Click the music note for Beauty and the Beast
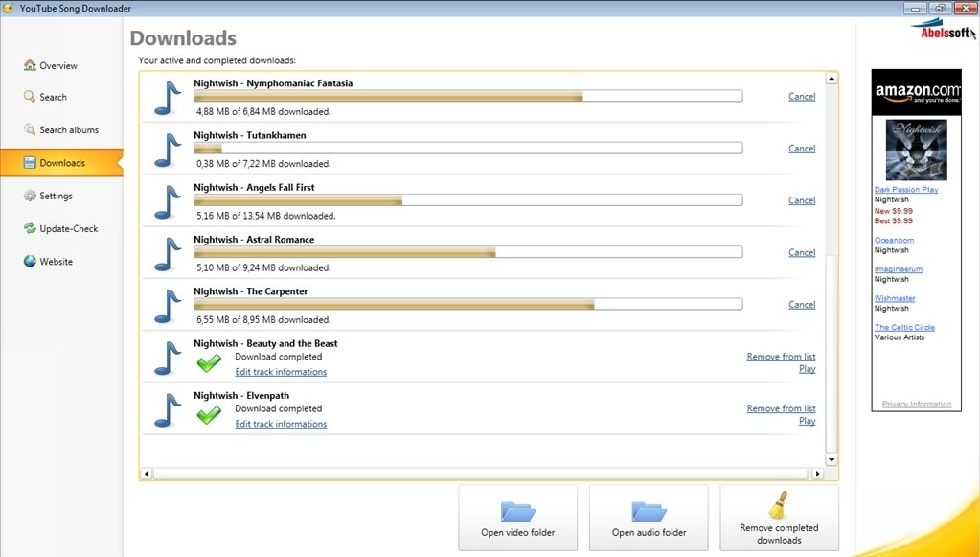 click(168, 358)
